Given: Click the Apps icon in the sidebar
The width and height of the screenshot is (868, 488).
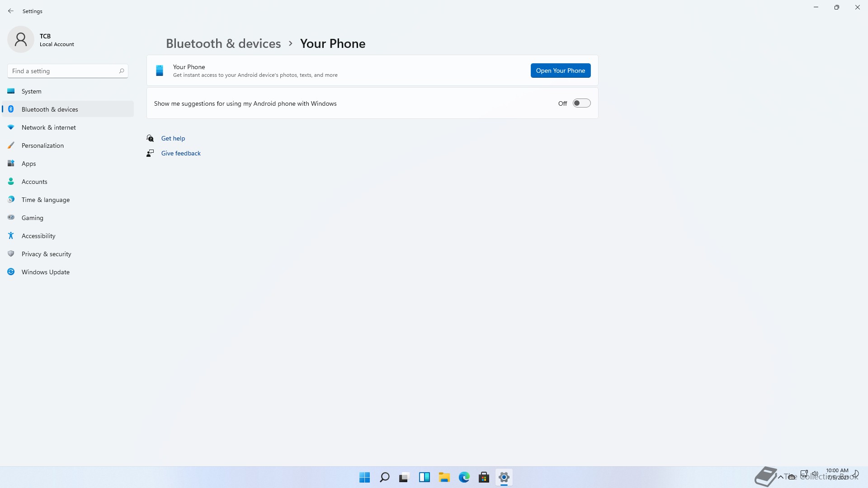Looking at the screenshot, I should tap(11, 163).
